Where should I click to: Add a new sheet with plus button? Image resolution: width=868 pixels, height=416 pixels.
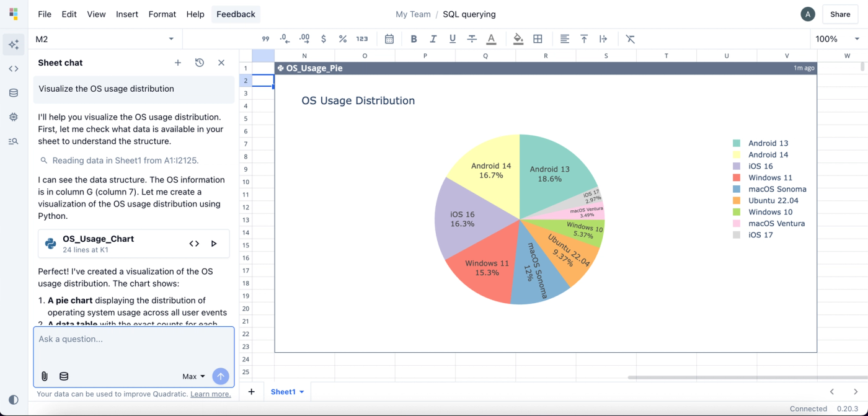coord(251,392)
